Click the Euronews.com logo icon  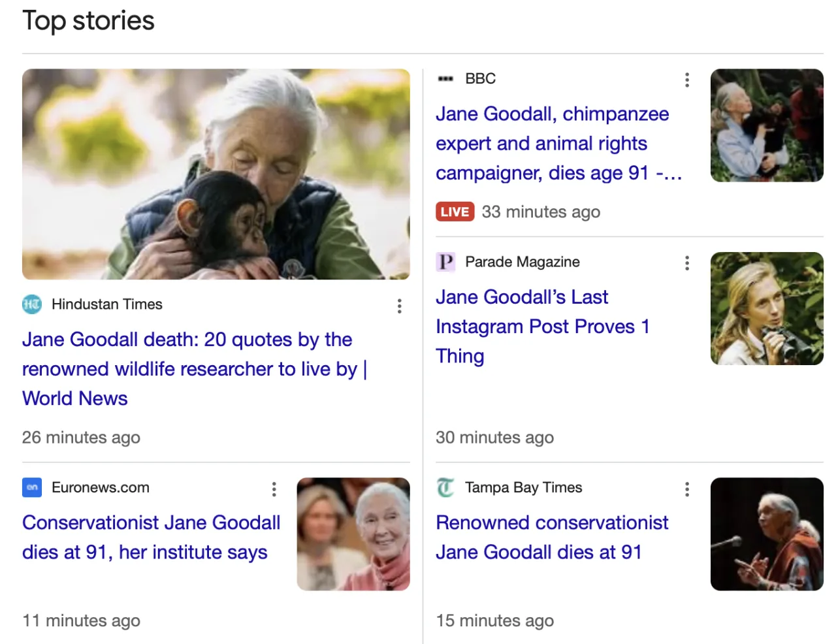(32, 487)
